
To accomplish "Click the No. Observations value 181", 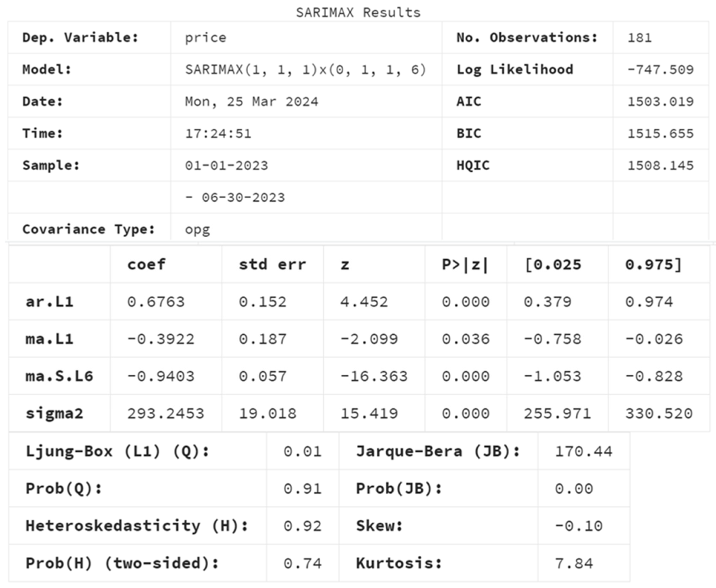I will click(x=640, y=38).
